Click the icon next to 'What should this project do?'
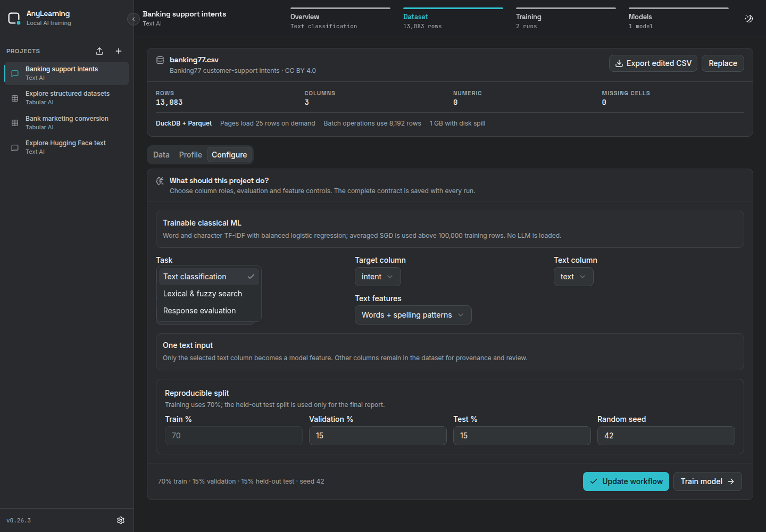 click(160, 181)
